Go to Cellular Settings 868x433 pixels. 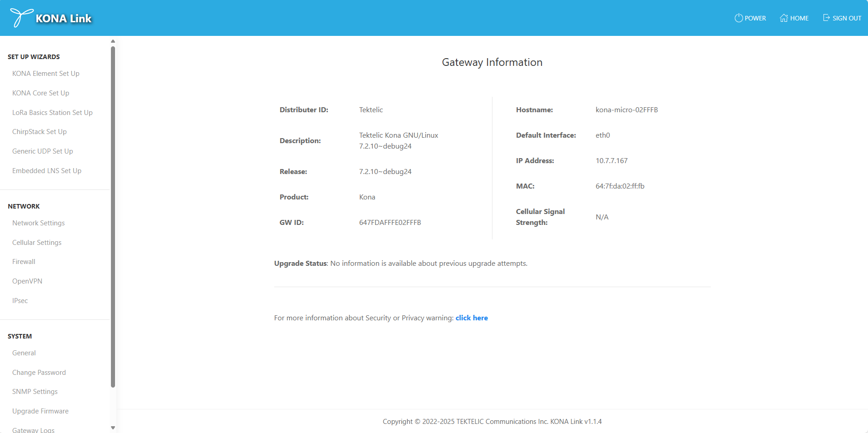click(37, 242)
